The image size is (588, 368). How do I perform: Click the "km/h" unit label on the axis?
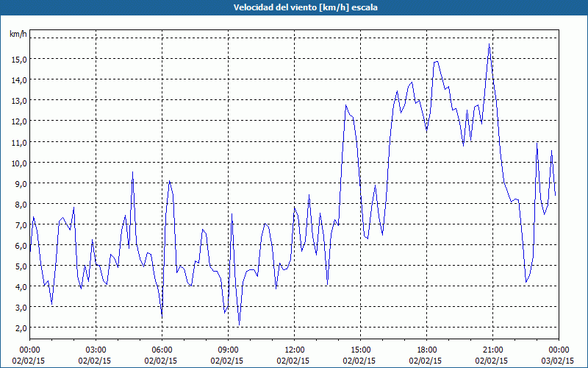point(18,34)
